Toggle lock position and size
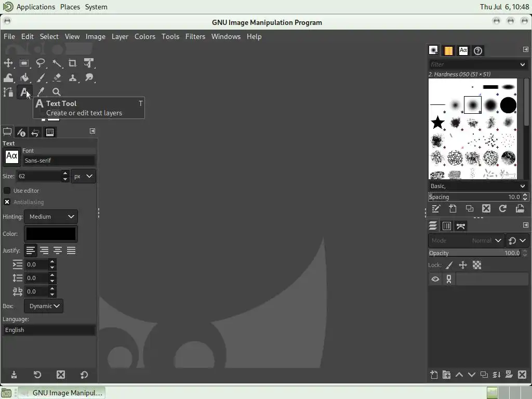The width and height of the screenshot is (532, 399). click(463, 265)
